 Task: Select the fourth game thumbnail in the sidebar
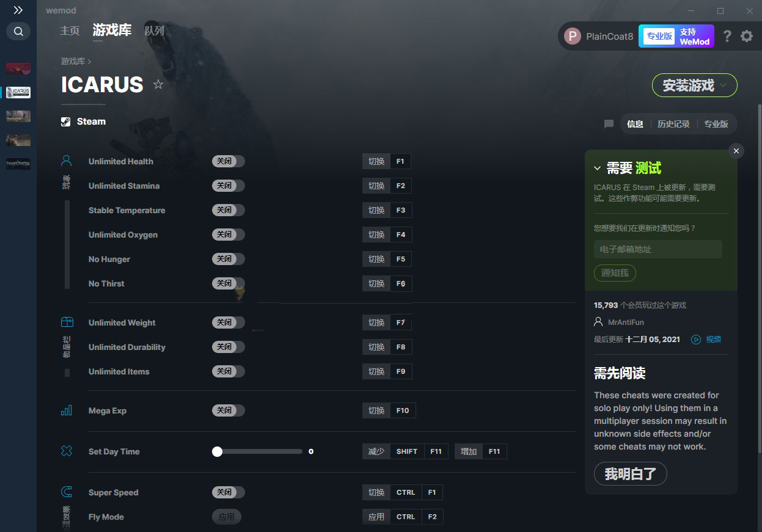(x=18, y=140)
